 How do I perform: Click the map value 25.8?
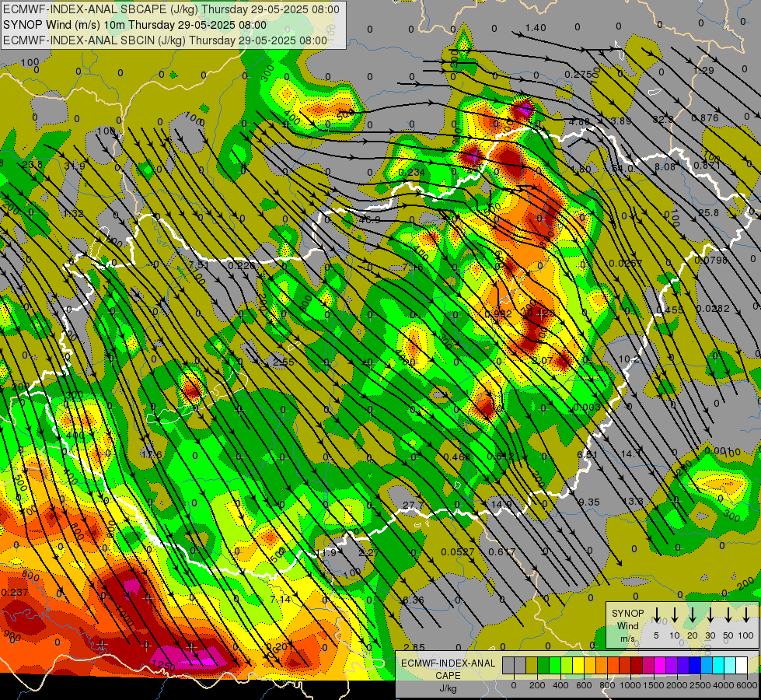[708, 213]
